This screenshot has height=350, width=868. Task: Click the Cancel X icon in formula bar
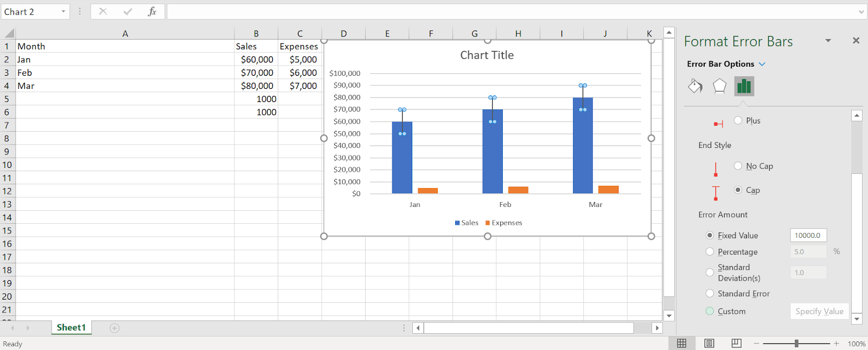(103, 11)
